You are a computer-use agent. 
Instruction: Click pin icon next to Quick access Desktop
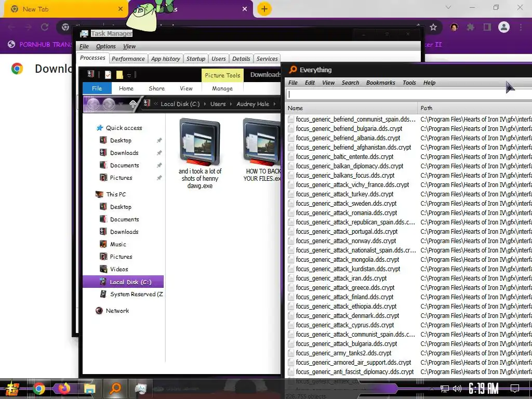coord(159,140)
